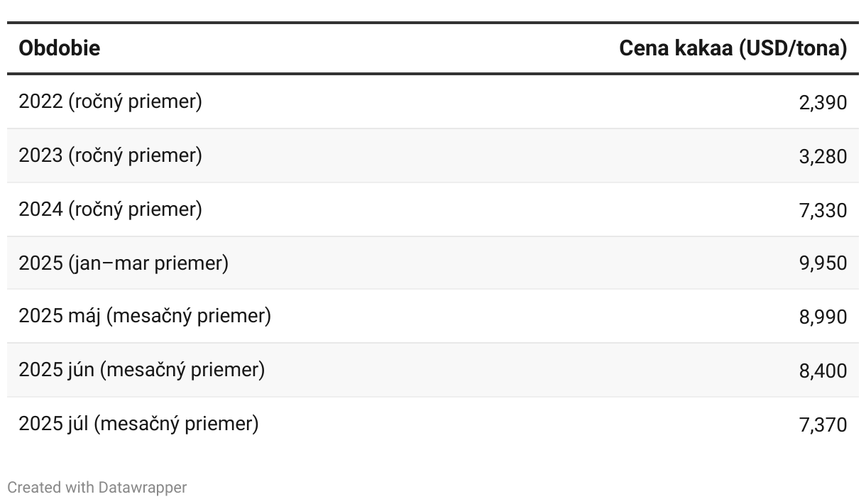This screenshot has height=504, width=866.
Task: Select the 7,370 price value
Action: (x=823, y=424)
